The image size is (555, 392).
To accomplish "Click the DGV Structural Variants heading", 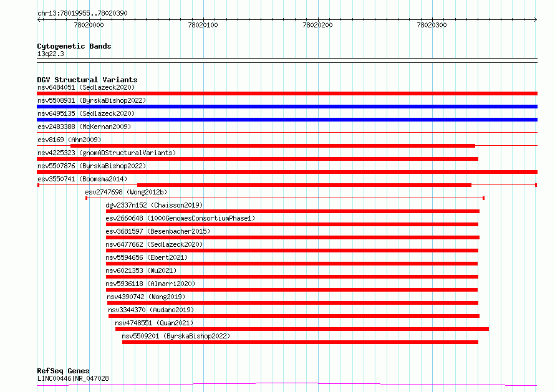I will (87, 80).
